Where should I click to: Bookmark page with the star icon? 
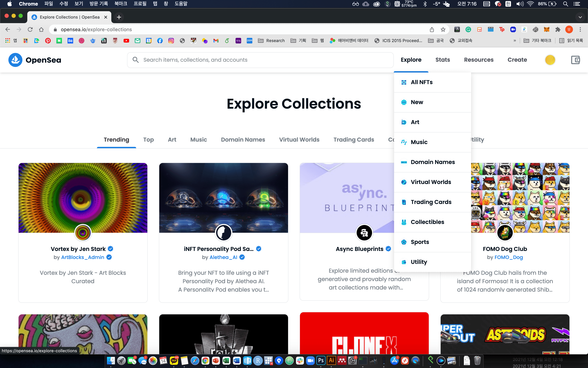443,29
